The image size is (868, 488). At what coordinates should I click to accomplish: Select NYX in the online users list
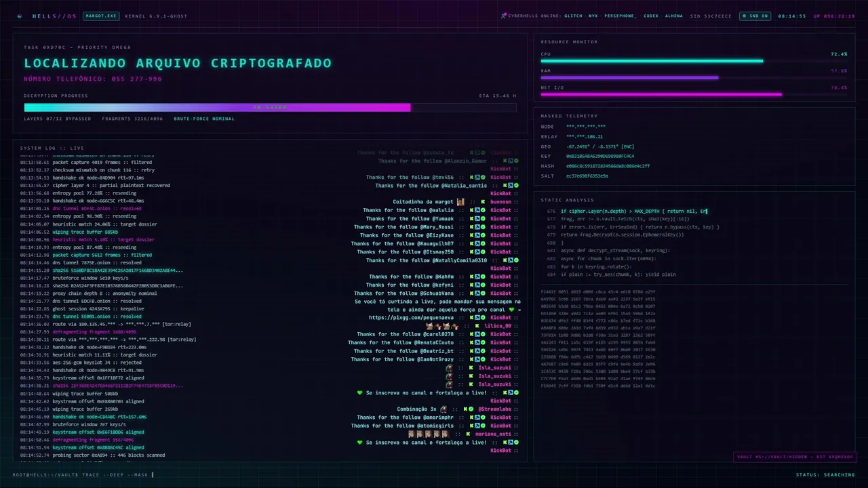coord(593,16)
